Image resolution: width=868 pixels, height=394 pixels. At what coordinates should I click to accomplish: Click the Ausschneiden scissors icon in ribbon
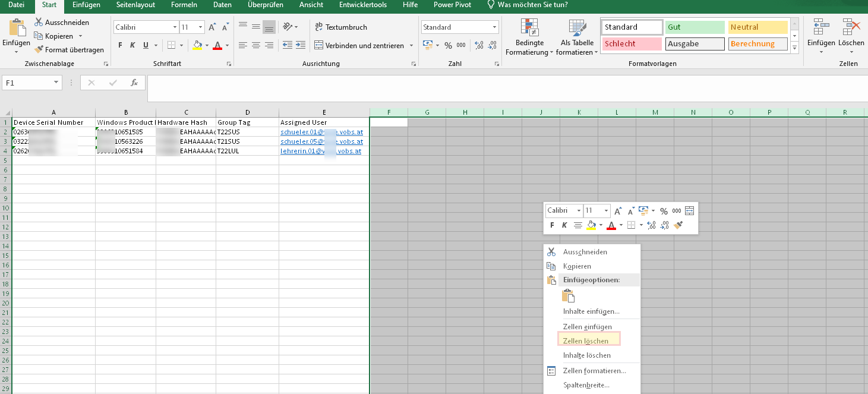(x=39, y=23)
